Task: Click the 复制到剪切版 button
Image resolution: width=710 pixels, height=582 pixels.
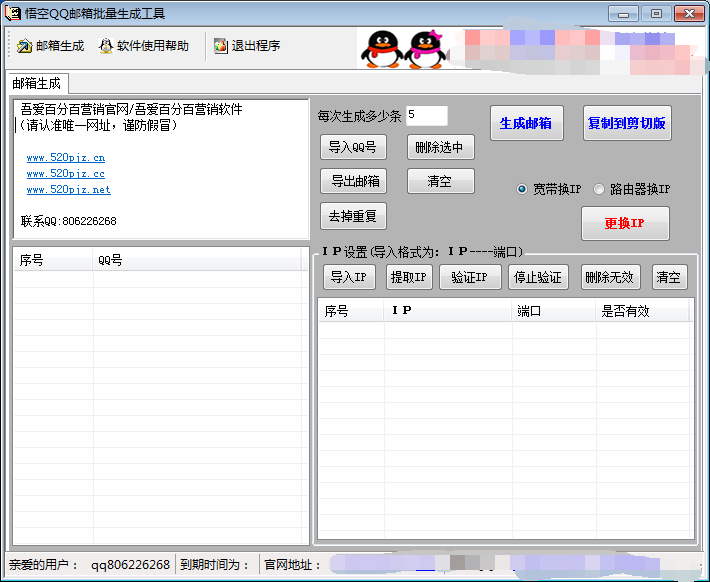Action: pos(627,123)
